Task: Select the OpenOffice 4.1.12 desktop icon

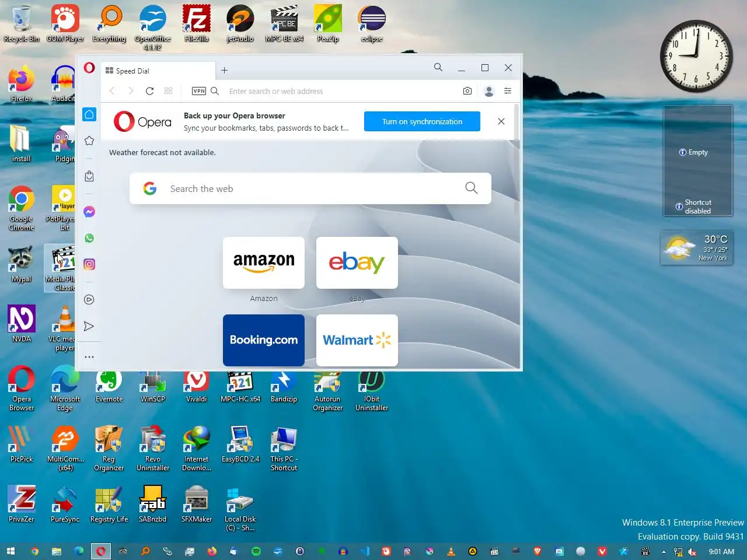Action: click(153, 28)
